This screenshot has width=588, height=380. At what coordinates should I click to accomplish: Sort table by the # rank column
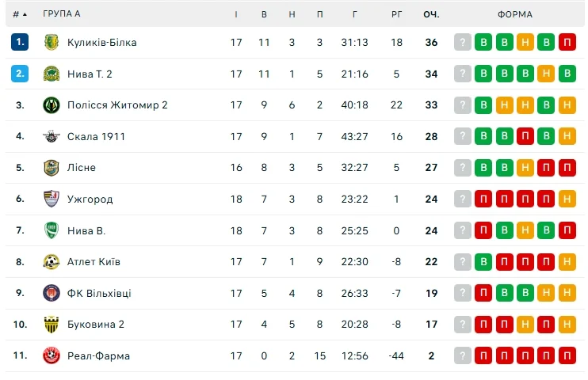[20, 14]
